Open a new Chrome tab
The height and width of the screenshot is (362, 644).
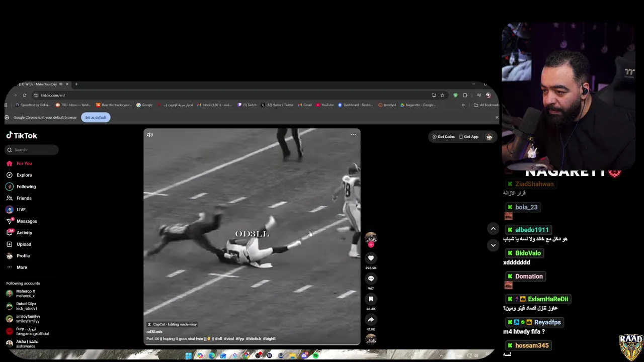[76, 84]
